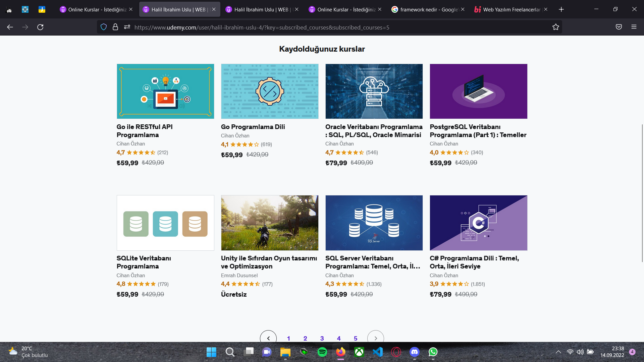Jump to page 4 of courses
This screenshot has height=362, width=644.
tap(339, 338)
